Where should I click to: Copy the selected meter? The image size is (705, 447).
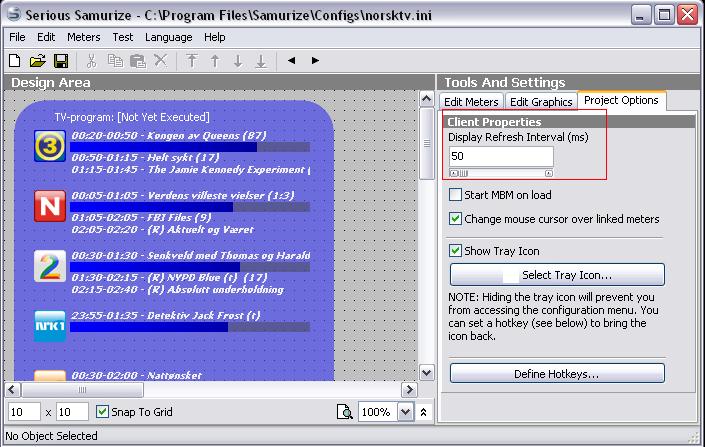click(115, 61)
